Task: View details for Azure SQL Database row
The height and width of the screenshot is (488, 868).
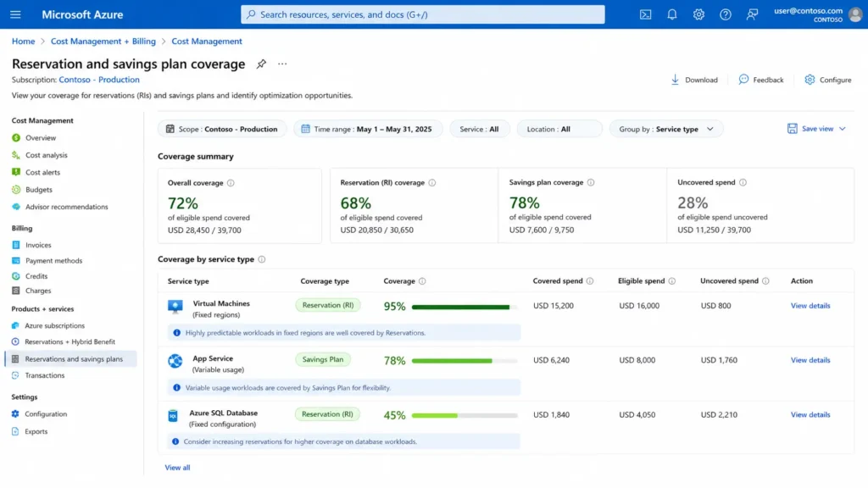Action: 810,415
